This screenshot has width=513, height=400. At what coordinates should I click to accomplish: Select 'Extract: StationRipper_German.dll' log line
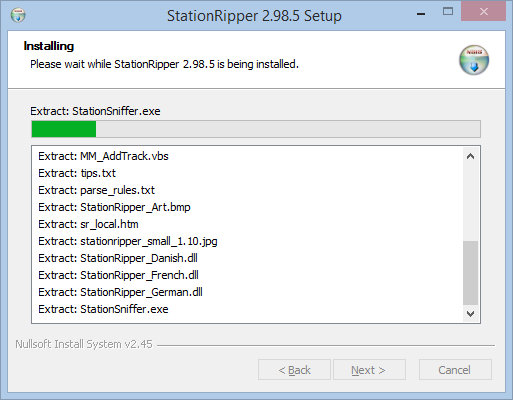coord(120,292)
